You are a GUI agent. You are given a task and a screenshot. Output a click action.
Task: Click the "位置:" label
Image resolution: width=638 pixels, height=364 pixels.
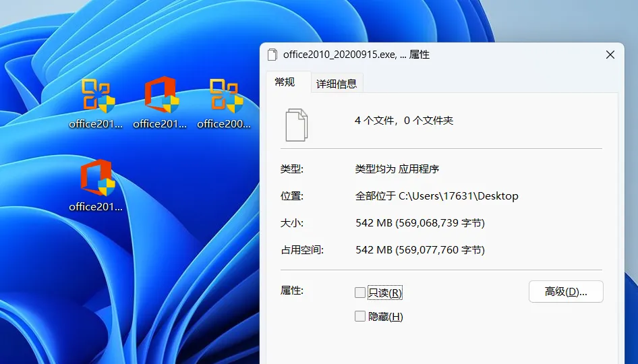(292, 196)
